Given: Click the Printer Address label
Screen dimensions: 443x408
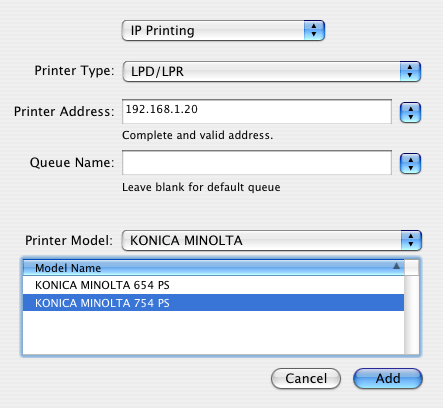Looking at the screenshot, I should coord(64,111).
